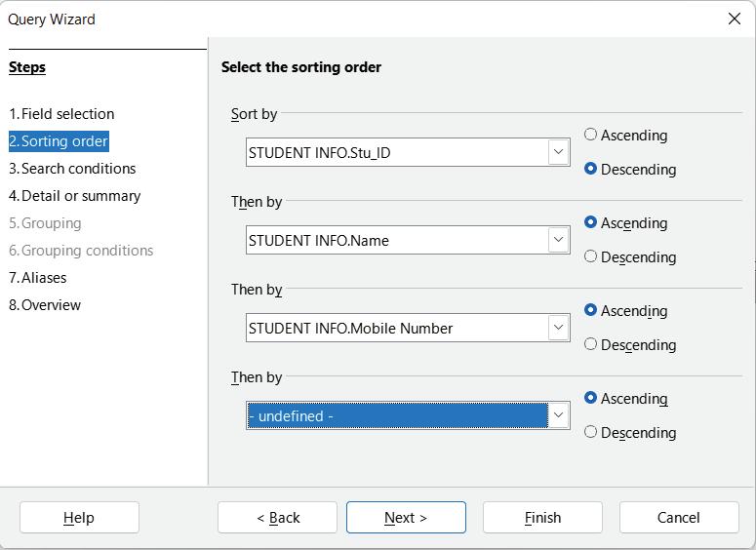Select Ascending for Sort by Stu_ID
756x550 pixels.
(591, 135)
